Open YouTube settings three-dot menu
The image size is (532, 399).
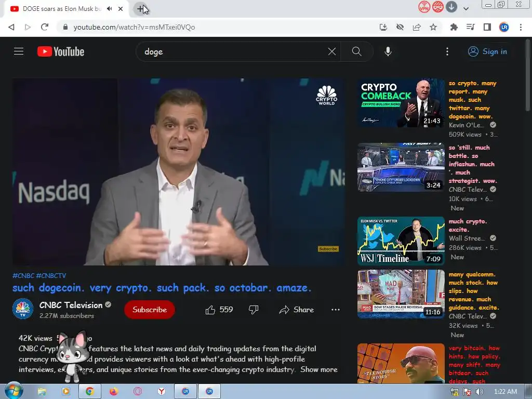(447, 51)
